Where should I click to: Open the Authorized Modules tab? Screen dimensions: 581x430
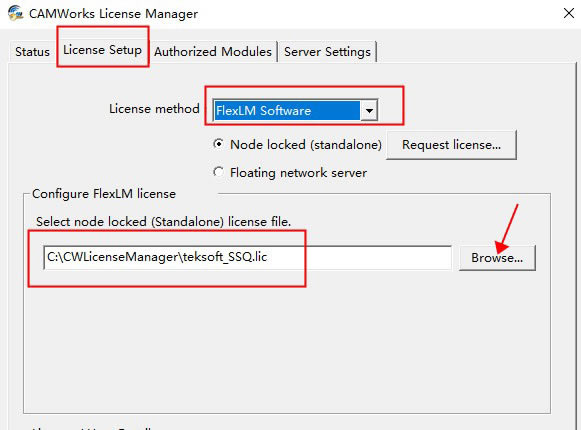(x=213, y=52)
